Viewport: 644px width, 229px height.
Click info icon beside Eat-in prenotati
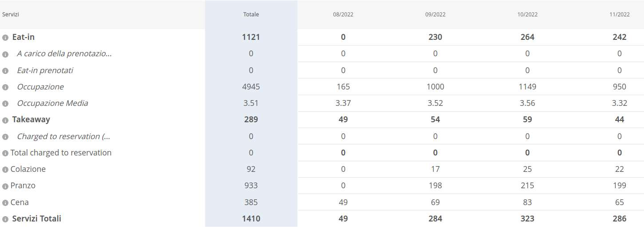5,71
